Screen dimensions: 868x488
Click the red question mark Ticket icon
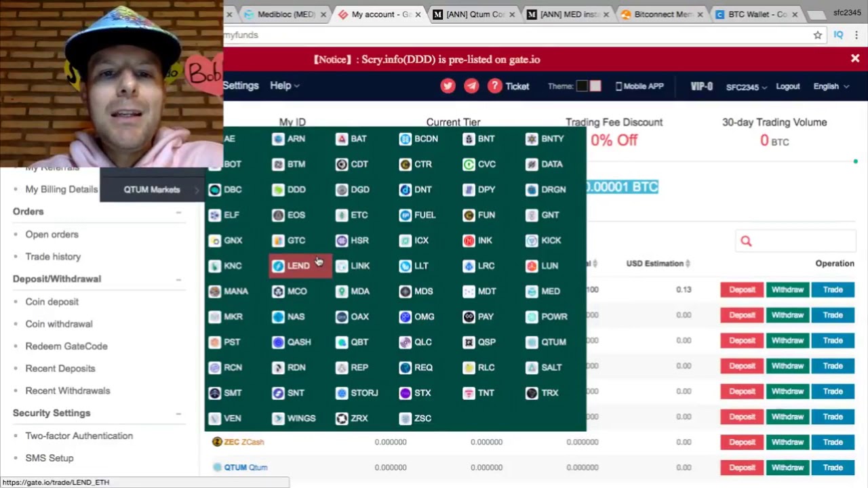[495, 86]
